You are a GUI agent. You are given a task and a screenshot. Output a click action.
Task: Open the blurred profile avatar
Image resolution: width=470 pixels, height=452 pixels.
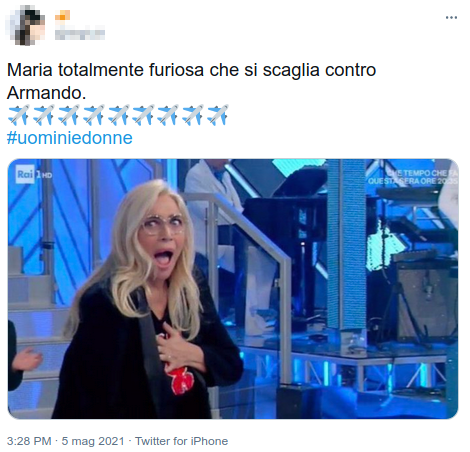(25, 25)
